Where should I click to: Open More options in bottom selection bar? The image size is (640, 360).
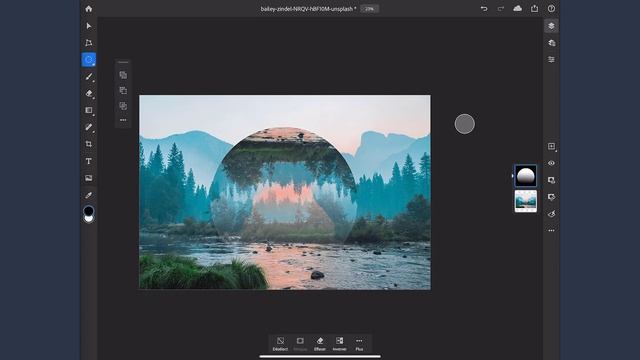[359, 344]
